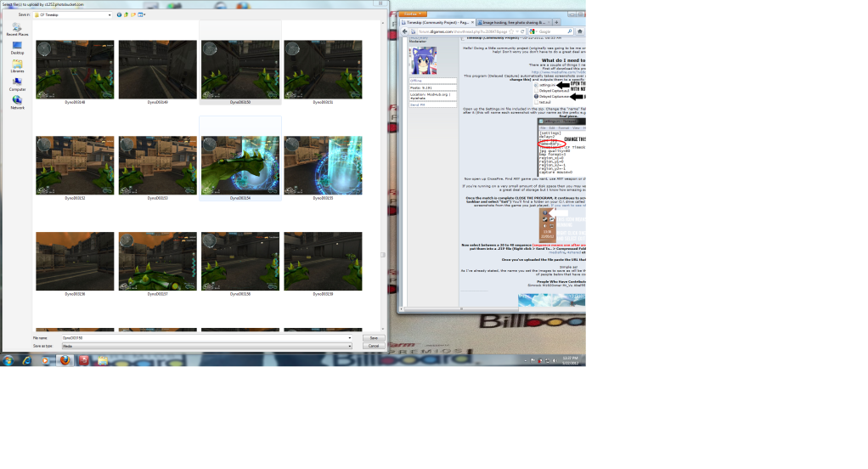This screenshot has height=469, width=868.
Task: Launch Internet Explorer from the taskbar
Action: click(26, 360)
